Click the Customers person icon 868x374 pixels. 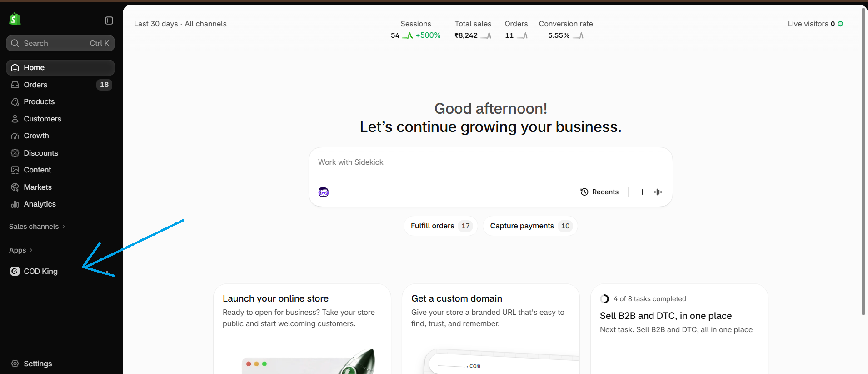(15, 119)
